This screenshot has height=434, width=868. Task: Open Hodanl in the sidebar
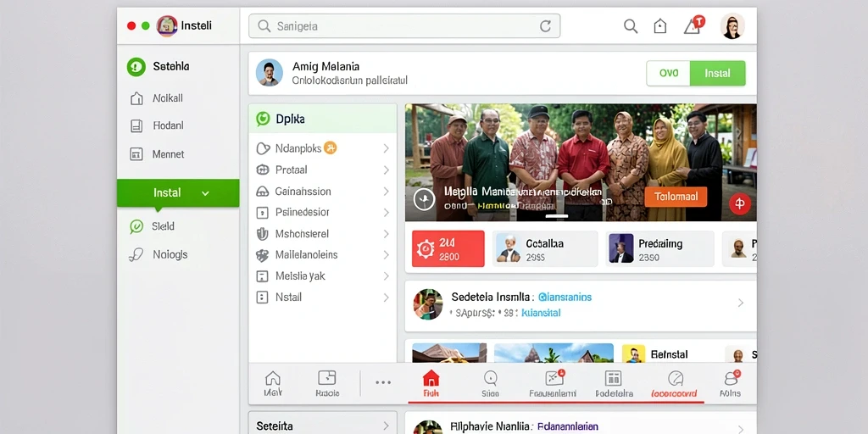[x=178, y=125]
